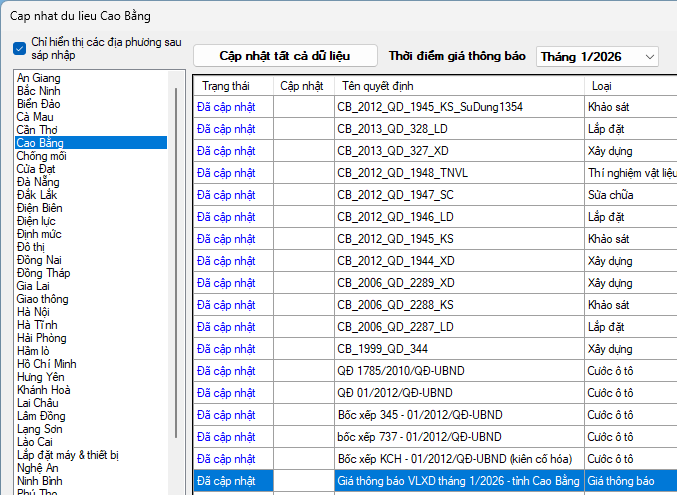Click the 'Cập nhật' column header
This screenshot has width=677, height=495.
click(302, 86)
